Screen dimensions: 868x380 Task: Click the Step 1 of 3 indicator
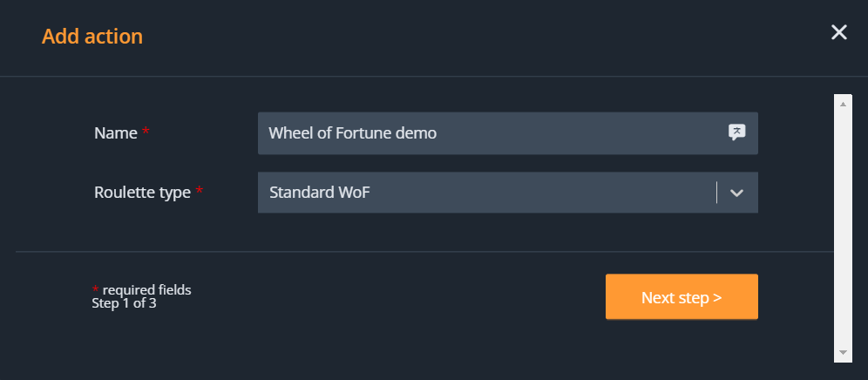[x=124, y=303]
